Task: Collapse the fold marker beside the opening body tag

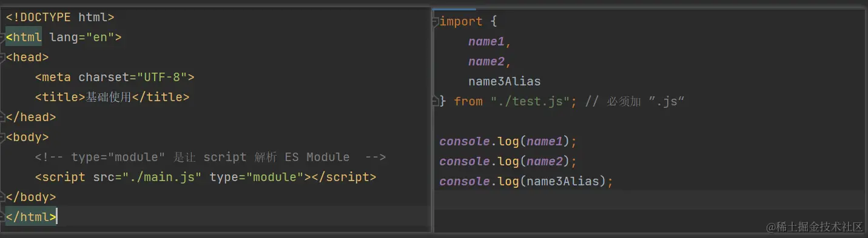Action: (3, 137)
